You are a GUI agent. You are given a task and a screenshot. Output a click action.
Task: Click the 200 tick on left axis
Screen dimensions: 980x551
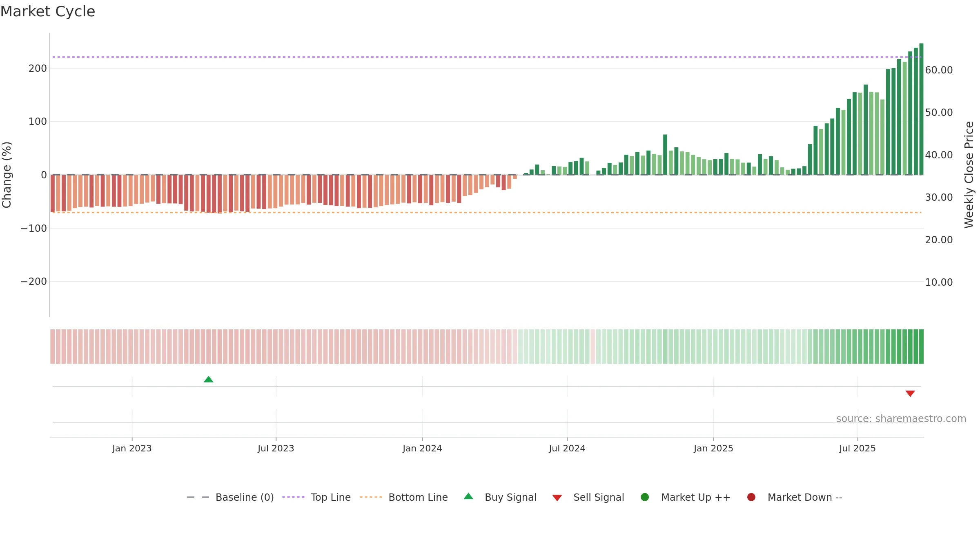[38, 69]
